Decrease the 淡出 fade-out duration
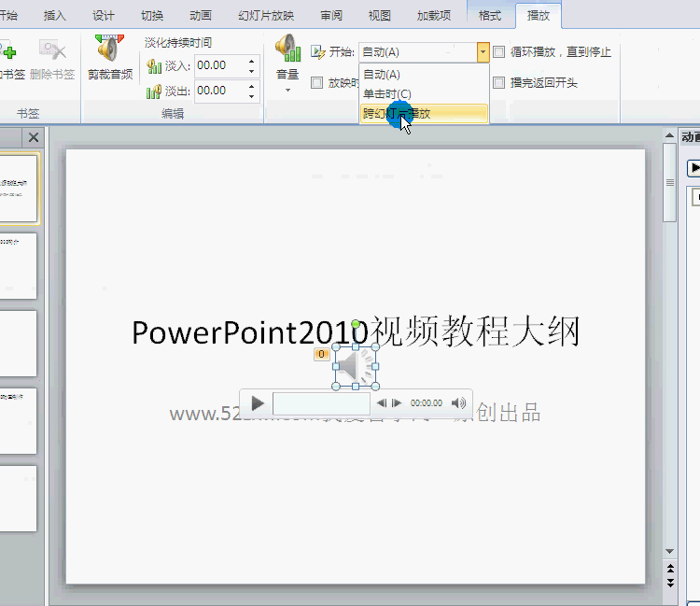Screen dimensions: 700x606 coord(251,96)
